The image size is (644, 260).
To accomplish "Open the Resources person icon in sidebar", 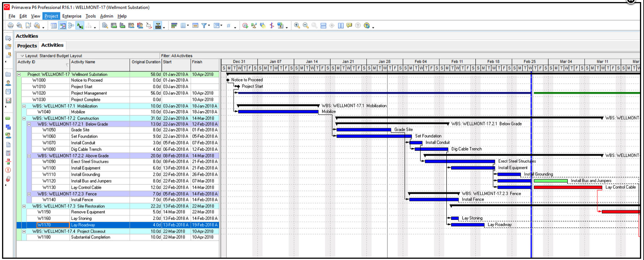I will pyautogui.click(x=8, y=83).
